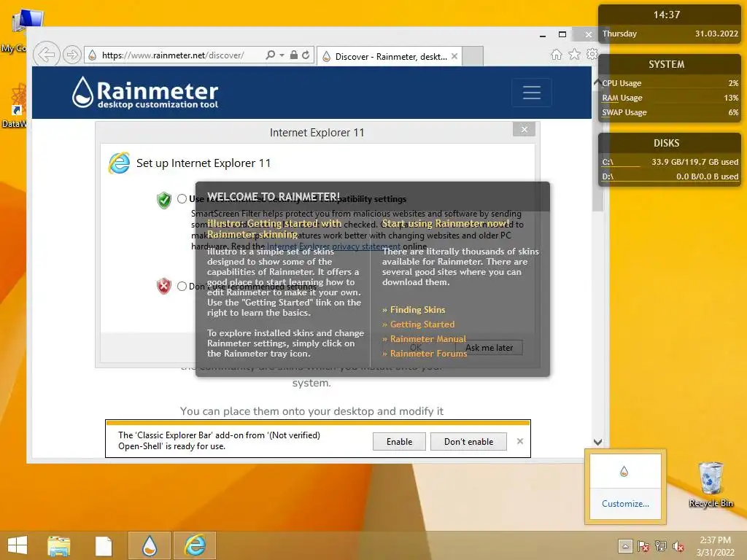
Task: Click the security lock icon in address bar
Action: [x=294, y=55]
